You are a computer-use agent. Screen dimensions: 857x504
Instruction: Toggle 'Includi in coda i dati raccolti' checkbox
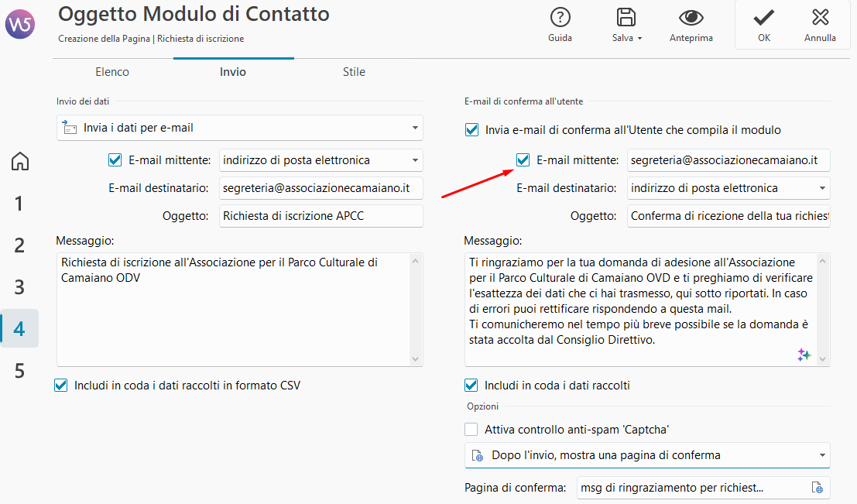(x=471, y=386)
